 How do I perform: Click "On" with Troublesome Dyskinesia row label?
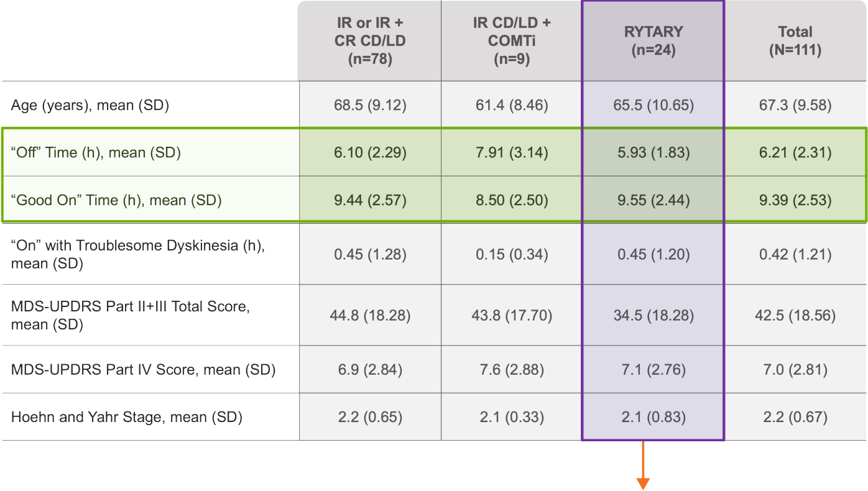pos(138,254)
